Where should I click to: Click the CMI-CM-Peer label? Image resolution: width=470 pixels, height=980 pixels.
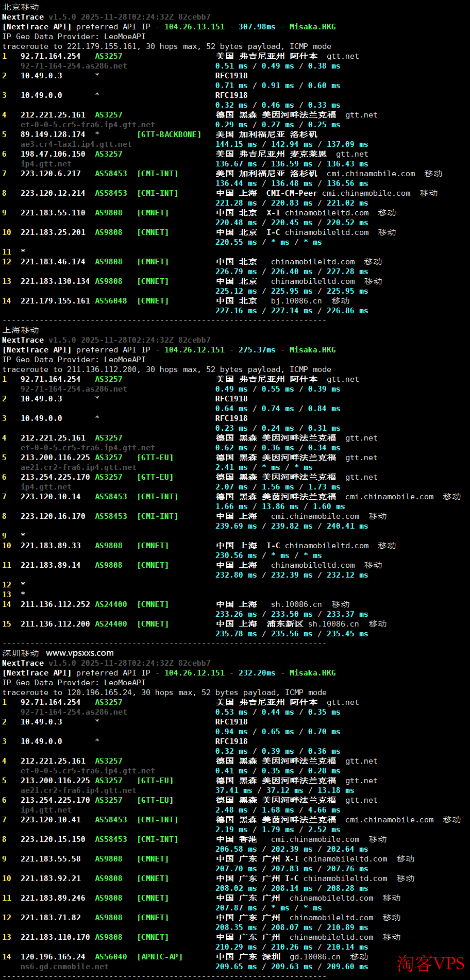tap(292, 193)
